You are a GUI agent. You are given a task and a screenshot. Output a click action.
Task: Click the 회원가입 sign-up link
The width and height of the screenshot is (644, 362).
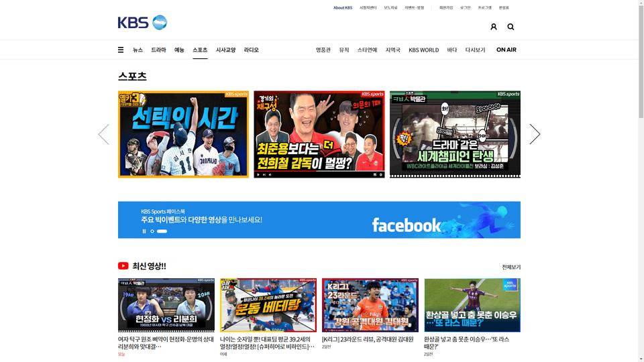[x=446, y=7]
